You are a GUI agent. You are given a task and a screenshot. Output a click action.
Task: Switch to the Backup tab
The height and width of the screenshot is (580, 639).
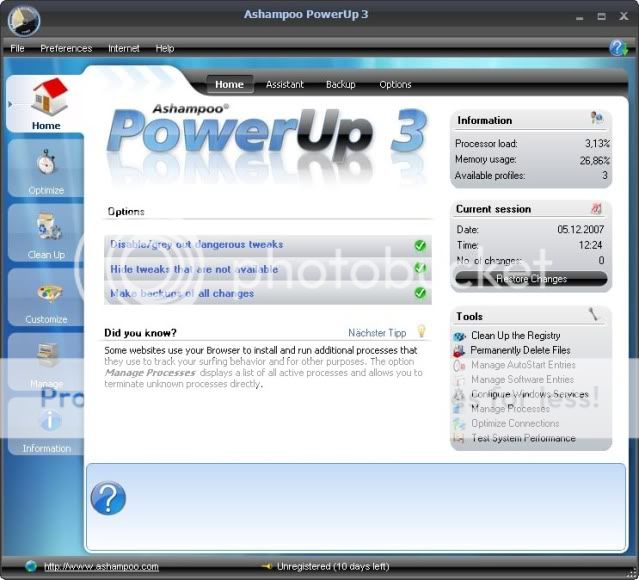coord(340,85)
